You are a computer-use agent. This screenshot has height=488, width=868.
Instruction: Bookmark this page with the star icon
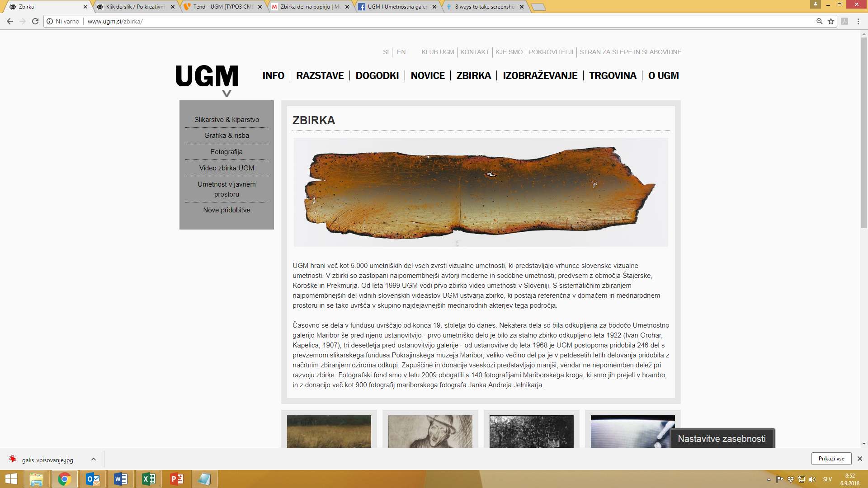click(x=831, y=21)
